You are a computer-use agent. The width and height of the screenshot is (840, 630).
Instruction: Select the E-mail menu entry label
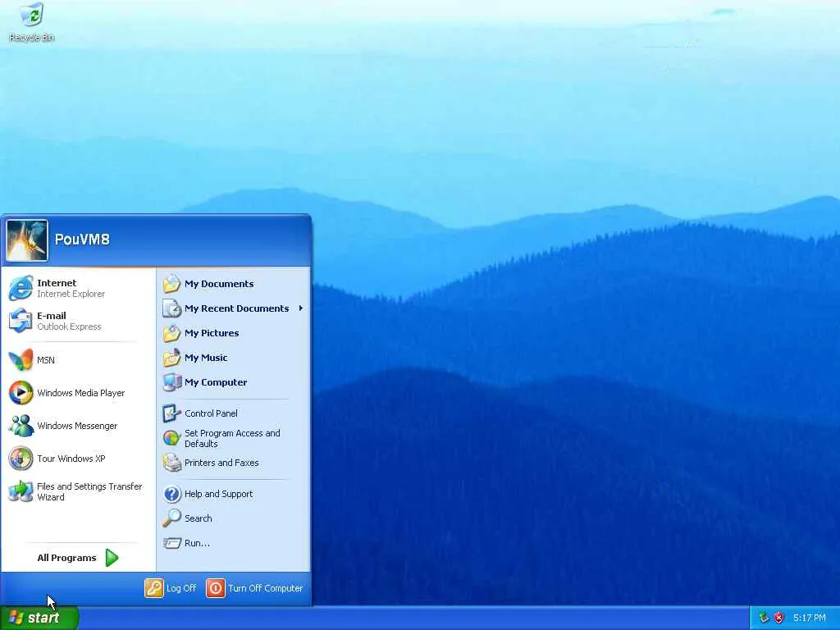pyautogui.click(x=52, y=316)
